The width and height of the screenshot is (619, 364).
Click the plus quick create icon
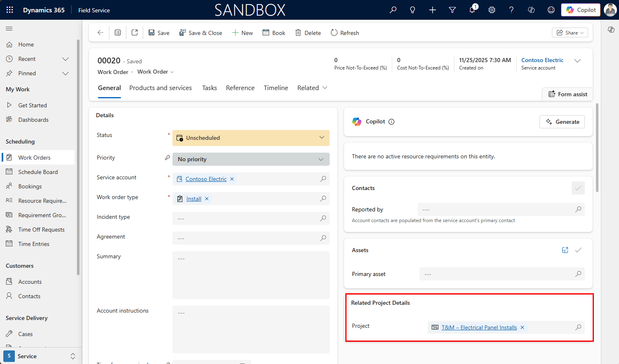[x=433, y=10]
